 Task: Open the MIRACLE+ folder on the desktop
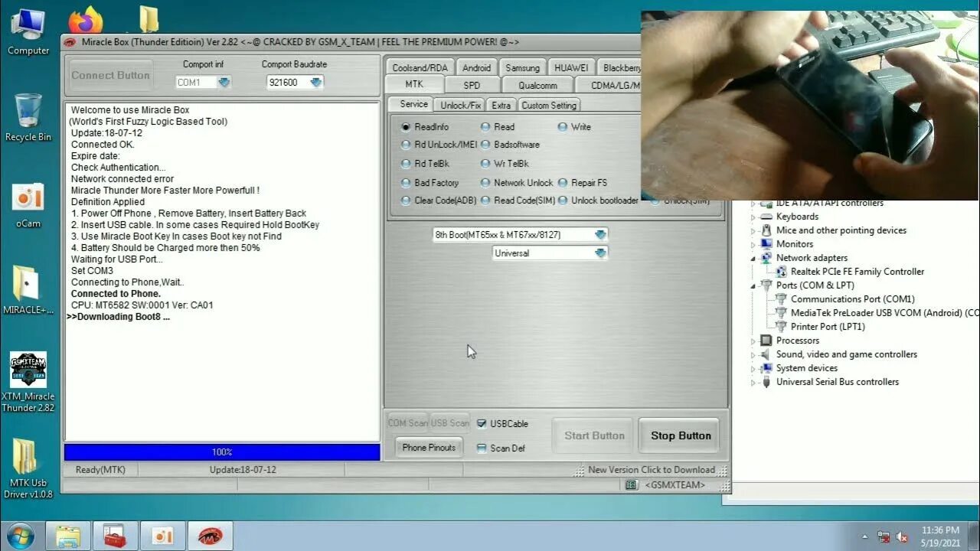point(28,291)
